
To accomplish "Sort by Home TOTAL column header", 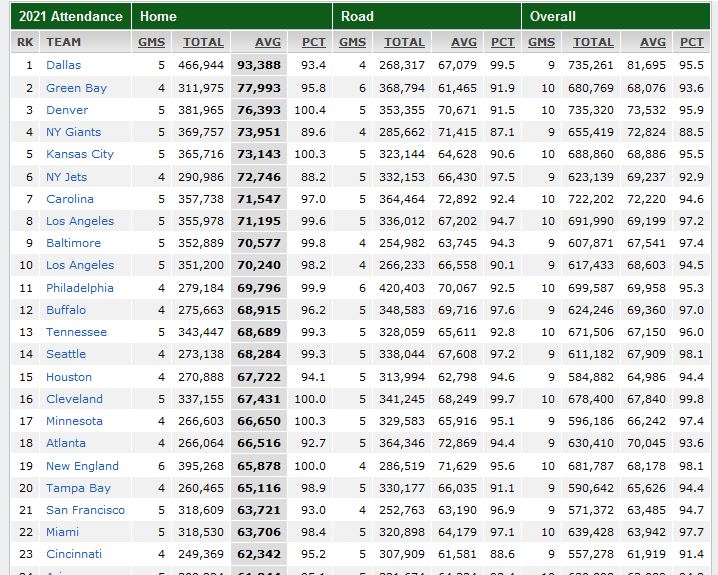I will pyautogui.click(x=203, y=42).
